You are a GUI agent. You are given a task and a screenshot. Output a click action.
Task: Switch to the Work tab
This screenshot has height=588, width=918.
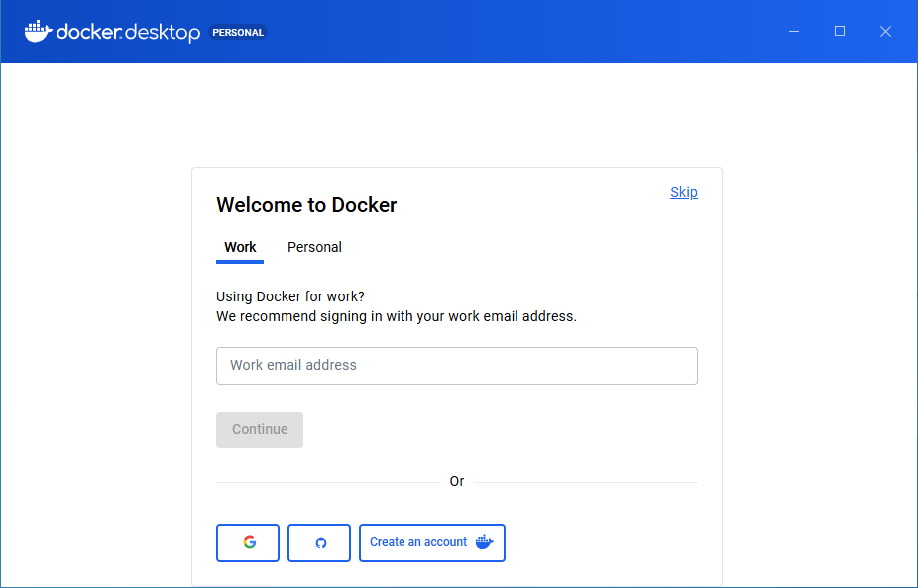pyautogui.click(x=240, y=247)
